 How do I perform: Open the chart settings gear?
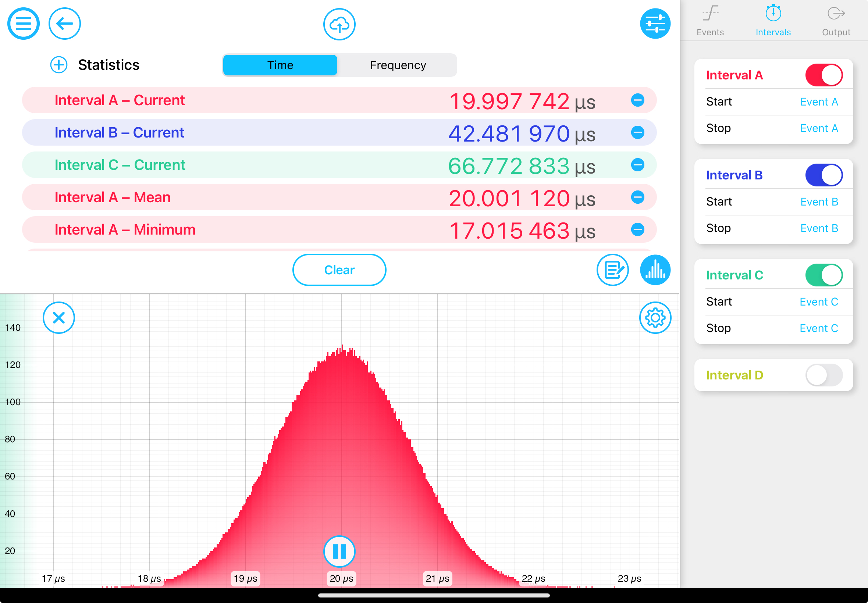(x=656, y=318)
